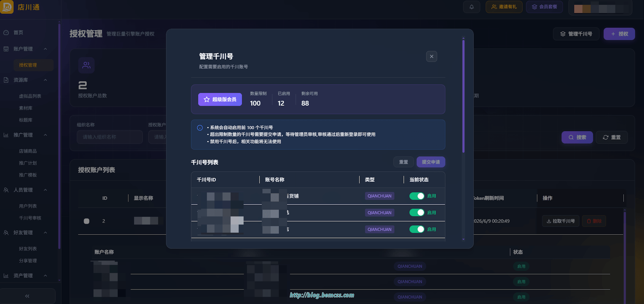644x304 pixels.
Task: Disable the first 千川号 toggle row
Action: click(x=417, y=196)
